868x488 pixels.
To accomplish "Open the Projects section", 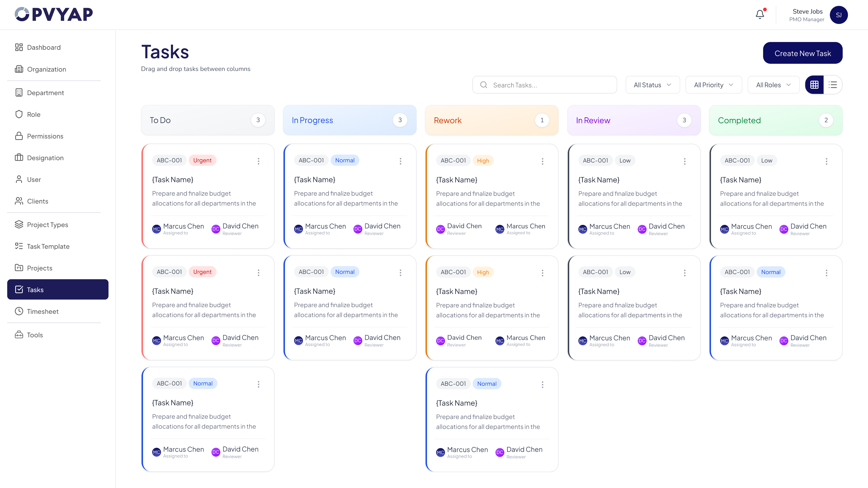I will tap(39, 268).
